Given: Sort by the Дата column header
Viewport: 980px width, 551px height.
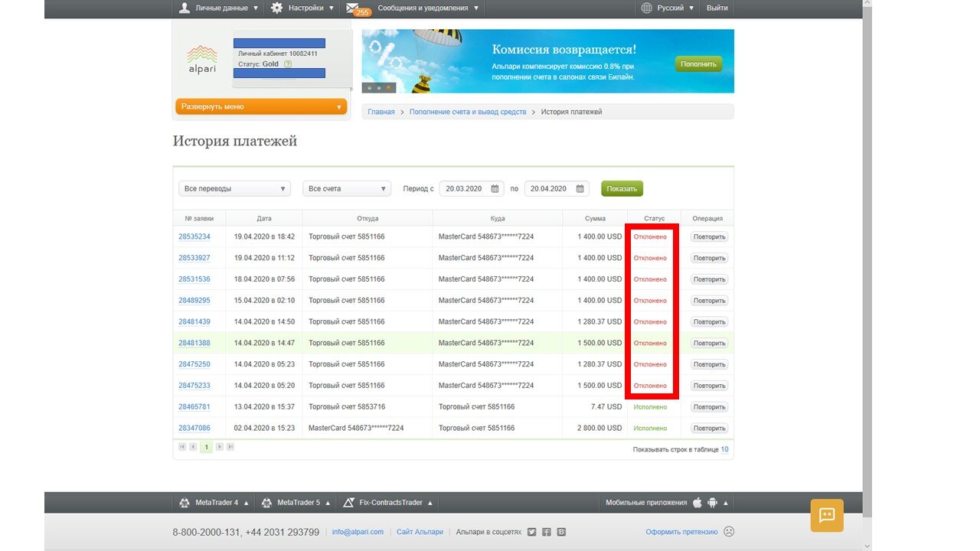Looking at the screenshot, I should click(x=264, y=219).
